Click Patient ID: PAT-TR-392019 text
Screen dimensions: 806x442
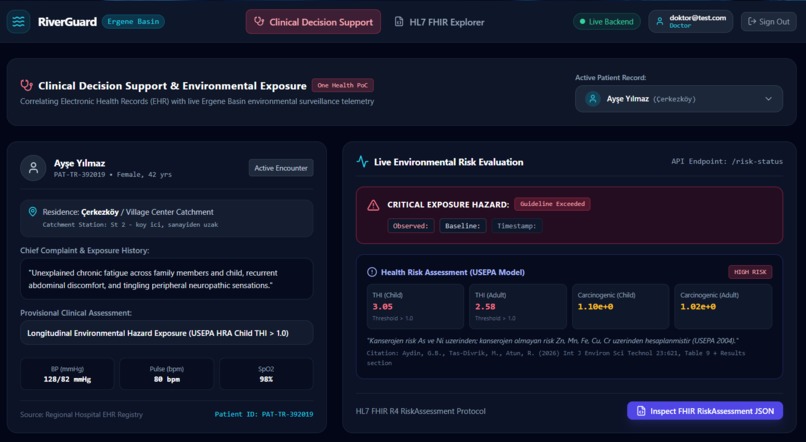click(264, 414)
